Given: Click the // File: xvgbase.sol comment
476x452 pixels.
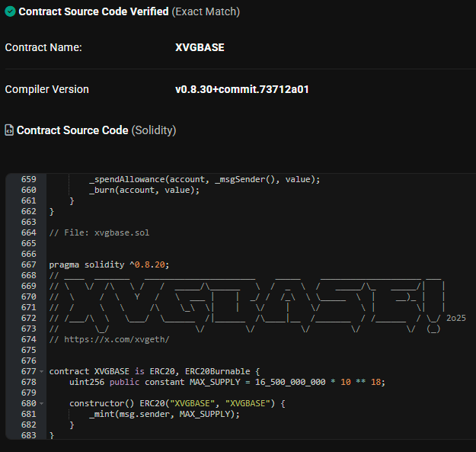Looking at the screenshot, I should click(99, 232).
